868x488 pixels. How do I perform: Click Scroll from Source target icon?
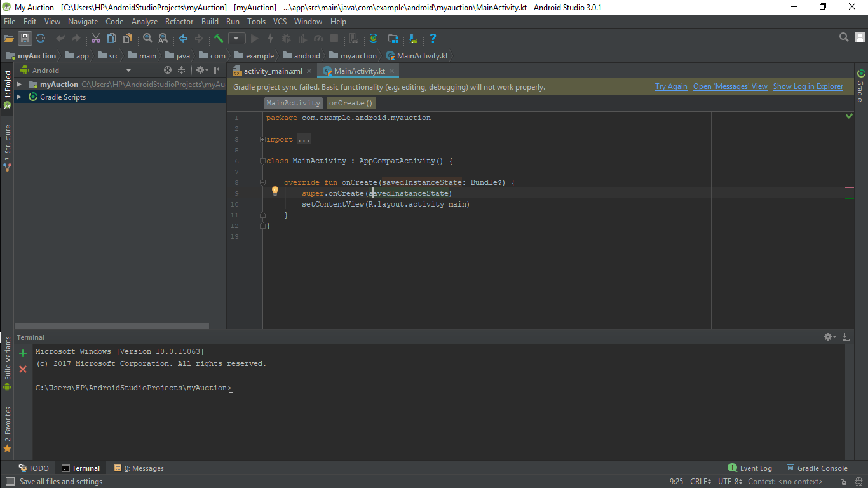168,71
